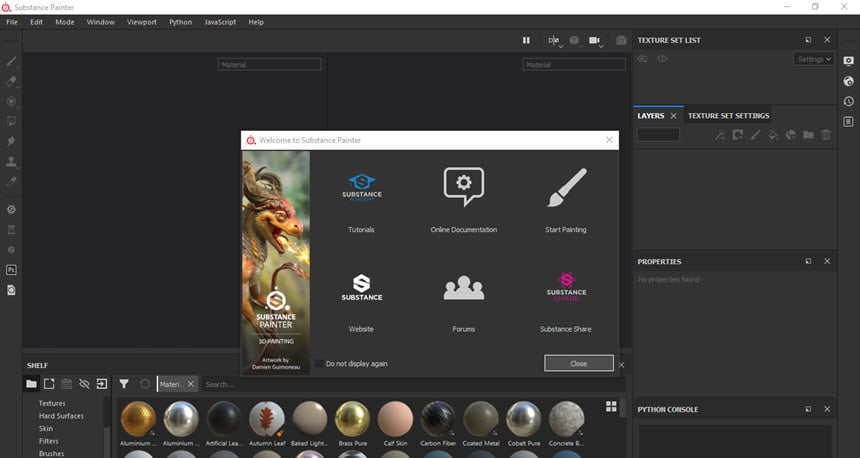Select the Smudge tool
The width and height of the screenshot is (860, 458).
(11, 142)
